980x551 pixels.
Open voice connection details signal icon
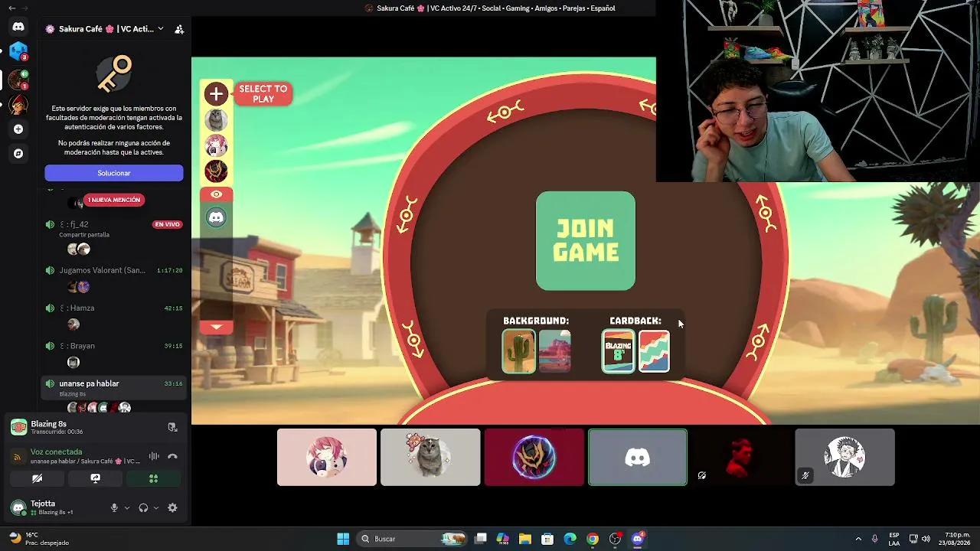point(18,457)
